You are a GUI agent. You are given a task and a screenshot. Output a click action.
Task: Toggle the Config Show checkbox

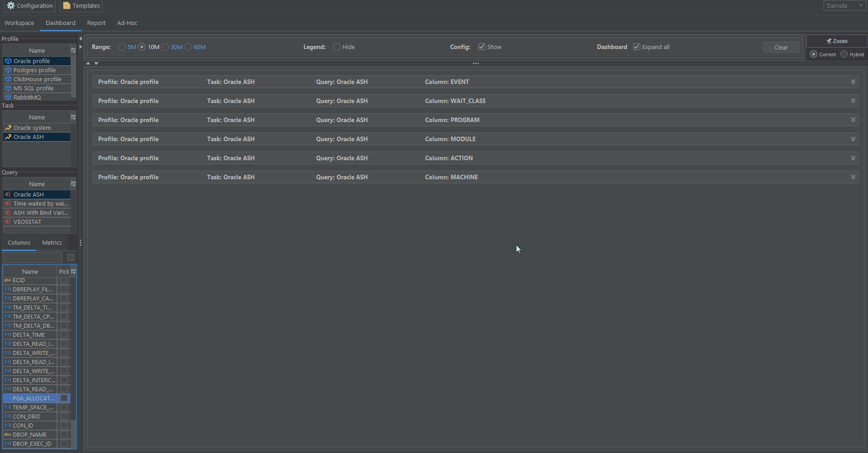click(482, 47)
